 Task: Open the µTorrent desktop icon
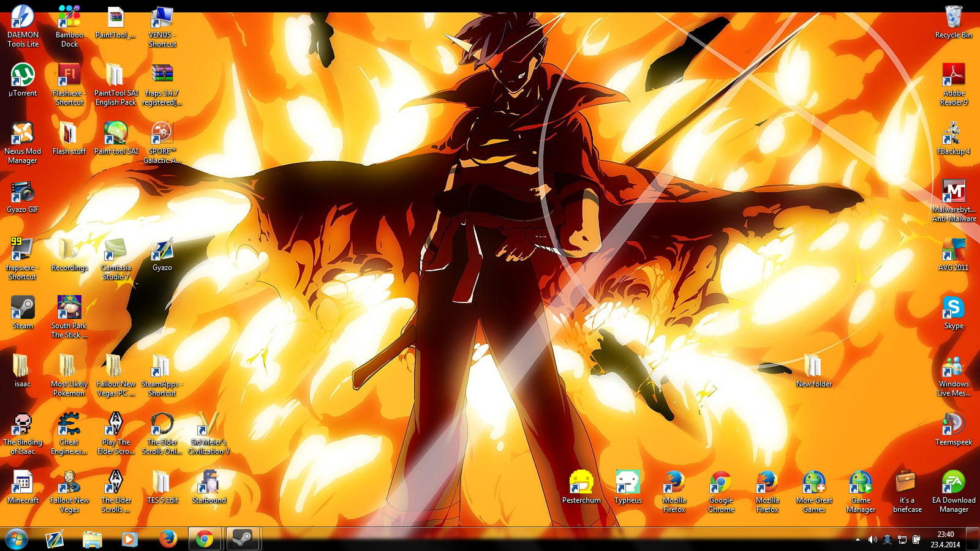pyautogui.click(x=23, y=80)
